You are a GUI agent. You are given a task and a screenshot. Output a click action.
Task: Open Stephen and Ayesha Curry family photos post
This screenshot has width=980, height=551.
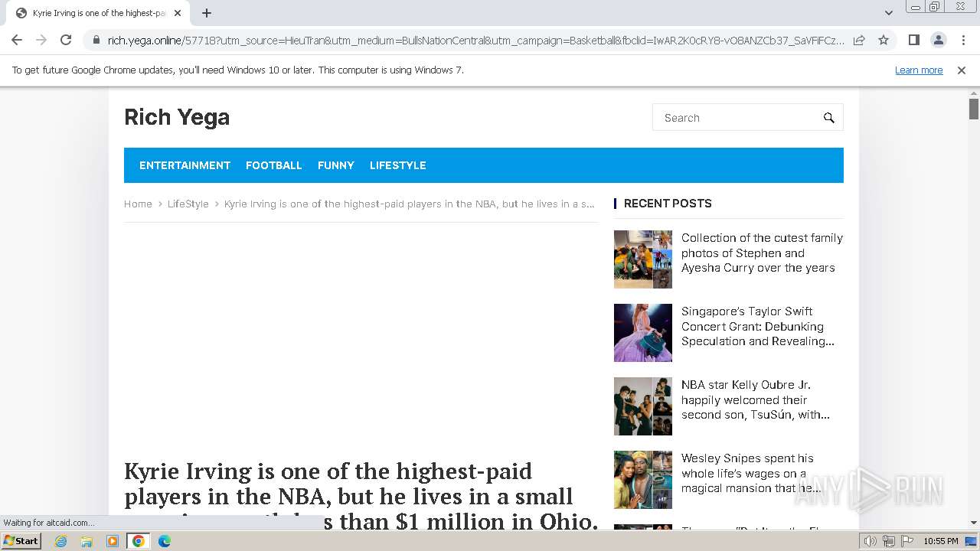point(762,253)
